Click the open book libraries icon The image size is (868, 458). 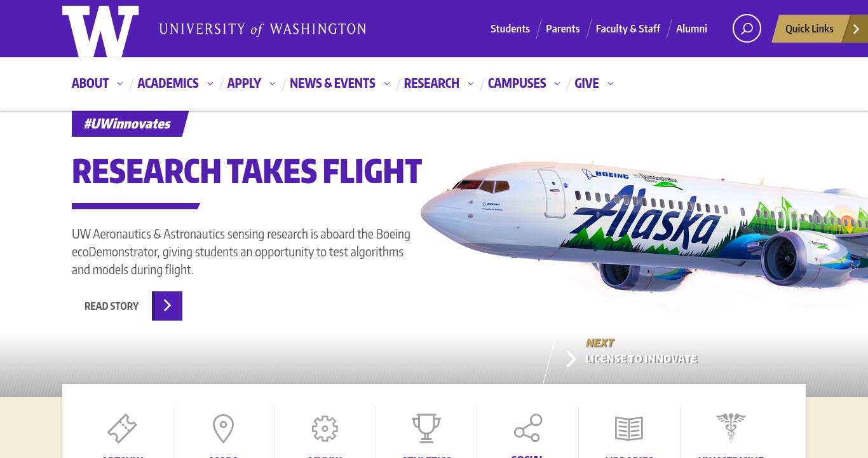pyautogui.click(x=629, y=429)
